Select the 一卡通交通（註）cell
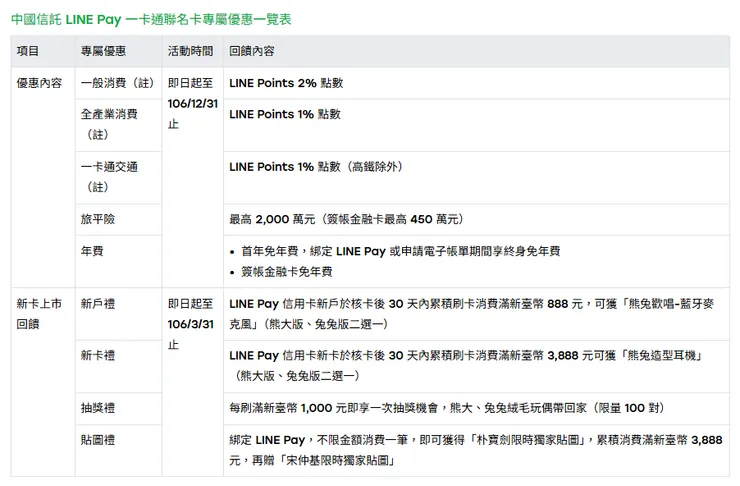This screenshot has height=486, width=740. (118, 177)
